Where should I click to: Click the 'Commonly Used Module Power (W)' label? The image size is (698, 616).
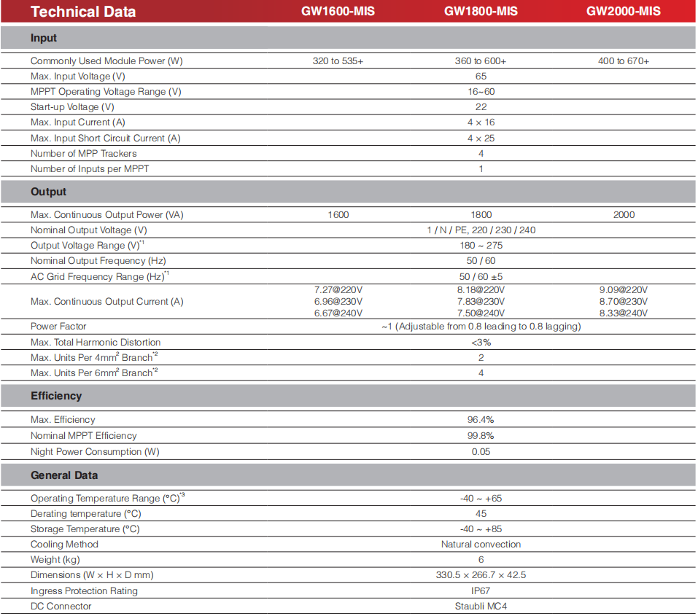[106, 61]
